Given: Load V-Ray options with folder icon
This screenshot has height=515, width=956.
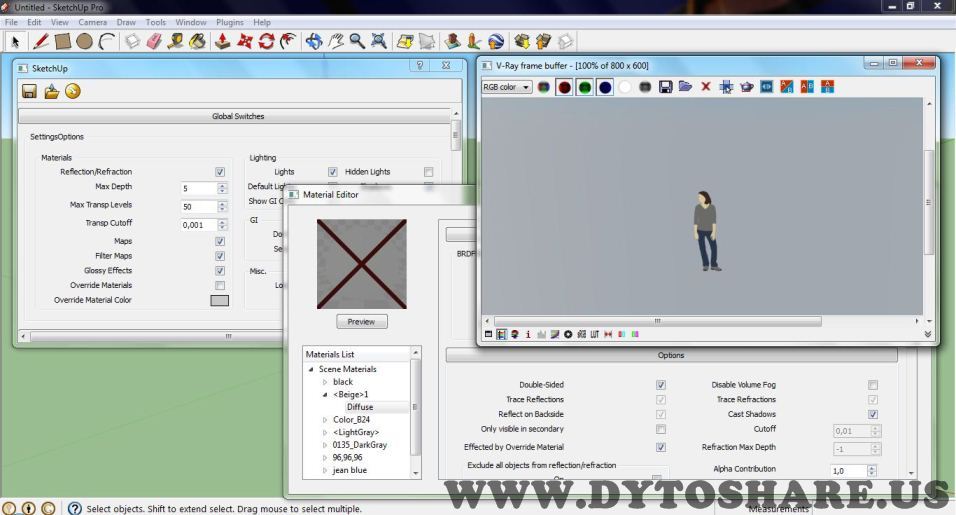Looking at the screenshot, I should click(51, 91).
